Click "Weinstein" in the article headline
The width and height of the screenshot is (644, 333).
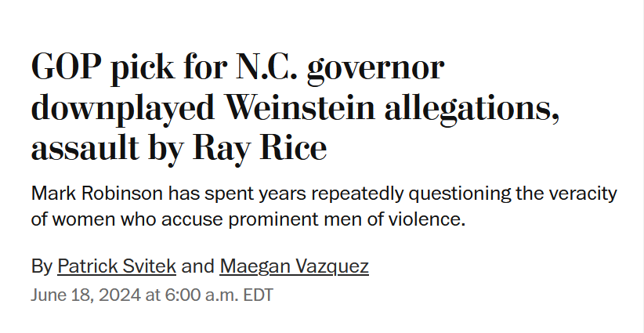point(301,107)
